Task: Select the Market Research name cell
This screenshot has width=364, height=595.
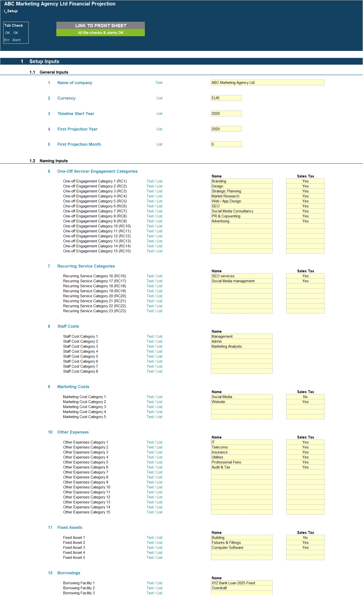Action: pyautogui.click(x=242, y=196)
